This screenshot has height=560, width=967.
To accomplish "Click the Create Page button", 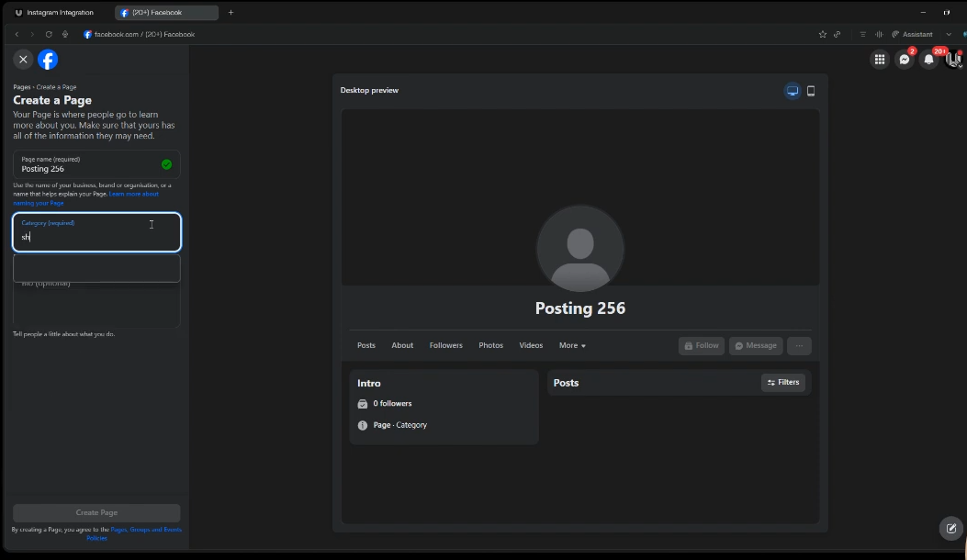I will [96, 512].
